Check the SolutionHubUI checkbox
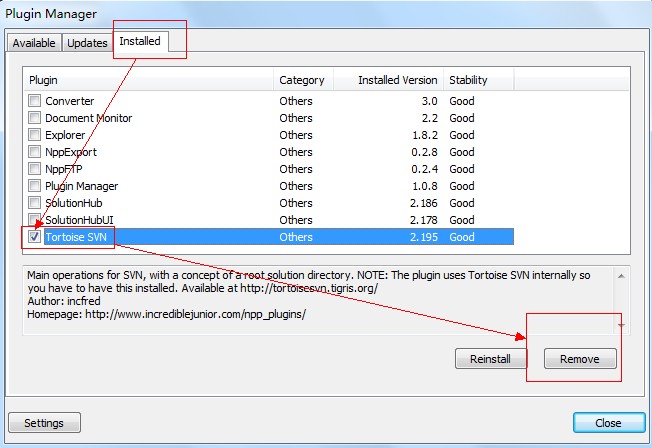652x448 pixels. pyautogui.click(x=35, y=220)
